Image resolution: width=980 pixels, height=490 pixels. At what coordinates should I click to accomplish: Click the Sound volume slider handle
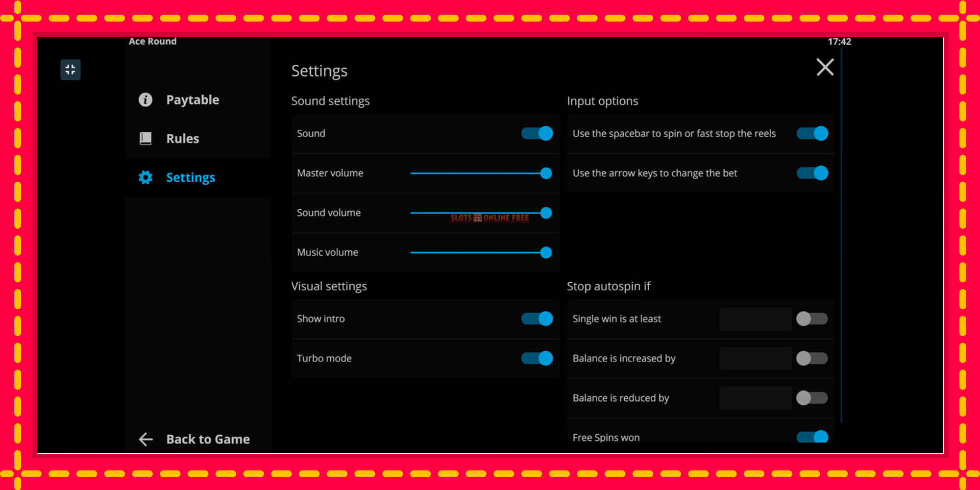[546, 213]
